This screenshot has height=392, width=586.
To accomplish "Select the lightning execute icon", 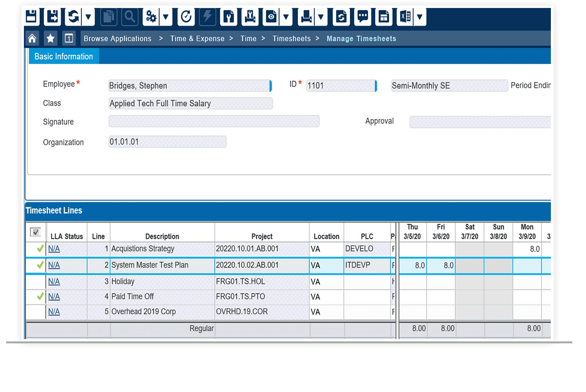I will coord(207,16).
